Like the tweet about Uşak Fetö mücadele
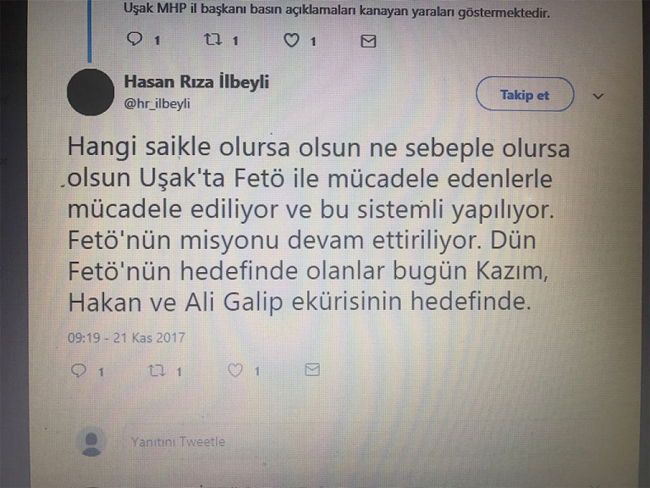Image resolution: width=650 pixels, height=488 pixels. point(235,370)
